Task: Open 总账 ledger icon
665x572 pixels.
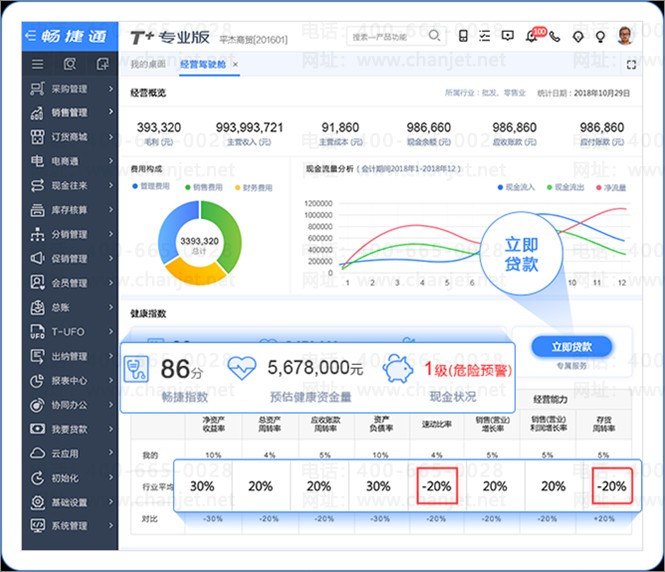Action: click(37, 307)
